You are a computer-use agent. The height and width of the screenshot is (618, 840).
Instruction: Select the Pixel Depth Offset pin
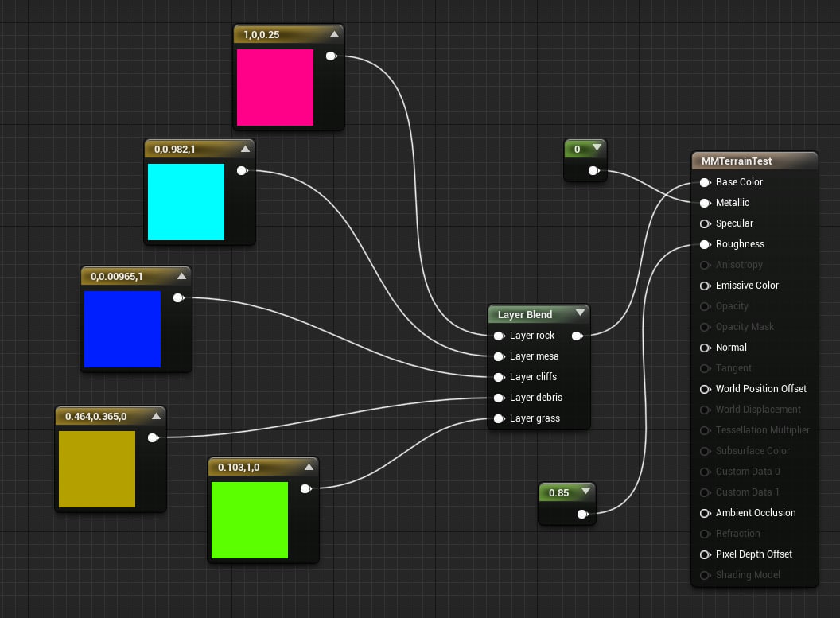click(706, 554)
